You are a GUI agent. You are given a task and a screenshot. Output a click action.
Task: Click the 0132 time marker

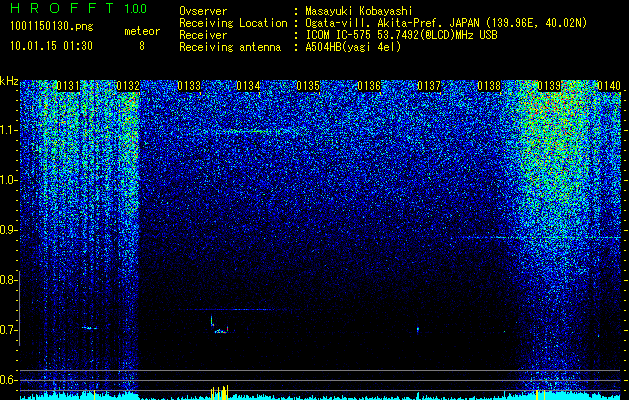tap(128, 86)
